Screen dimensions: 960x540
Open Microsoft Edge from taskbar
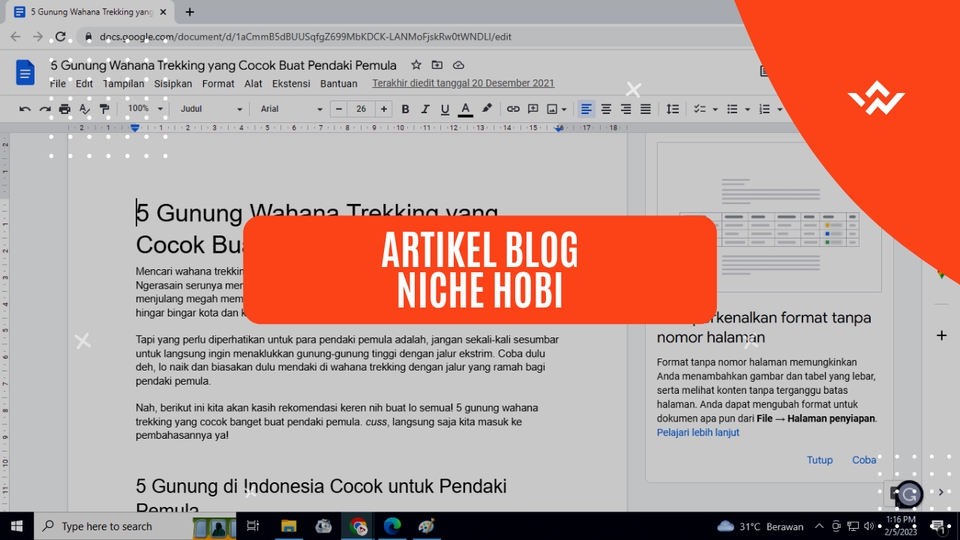(x=392, y=526)
